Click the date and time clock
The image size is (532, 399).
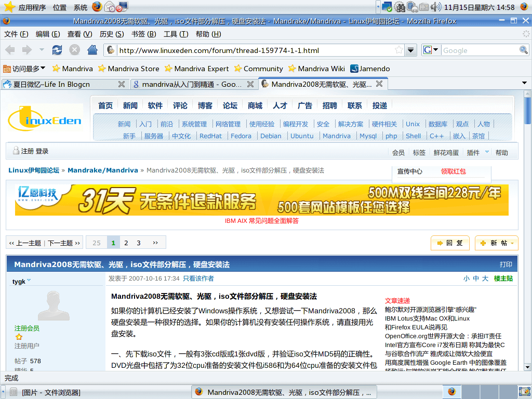point(479,7)
